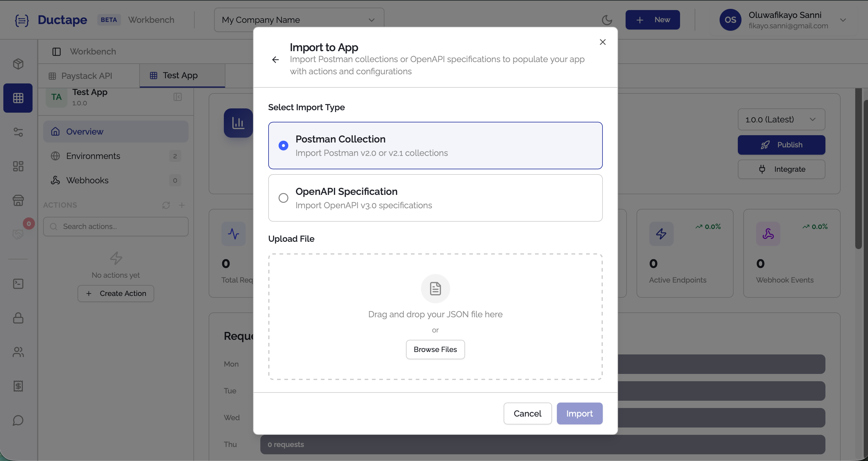Screen dimensions: 868x461
Task: Select the package icon at the sidebar top
Action: click(x=18, y=64)
